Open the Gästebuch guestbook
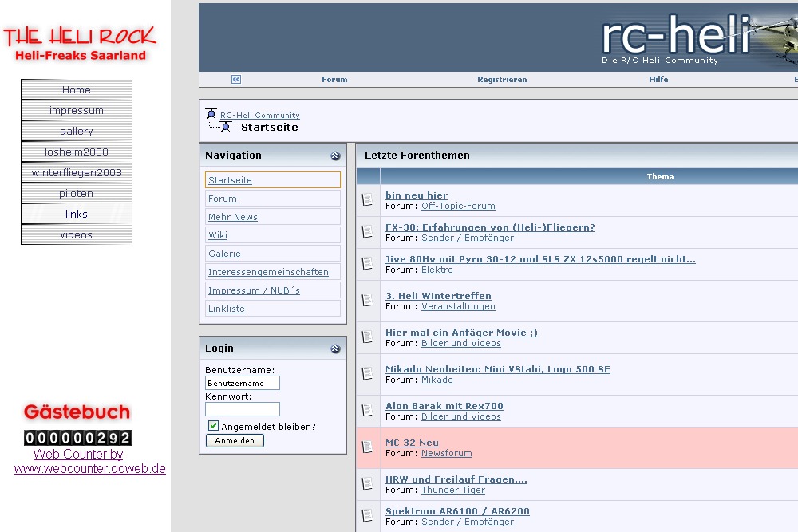This screenshot has width=798, height=532. click(x=77, y=412)
